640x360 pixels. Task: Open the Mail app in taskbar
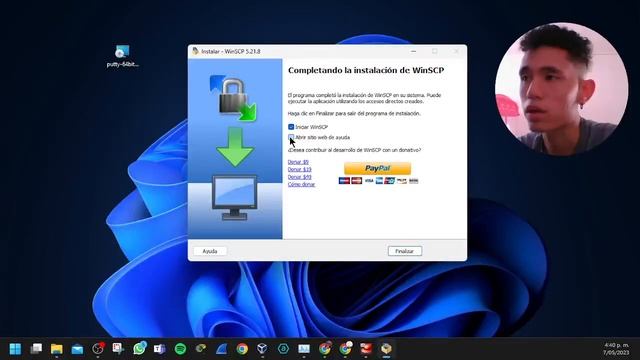pyautogui.click(x=77, y=349)
